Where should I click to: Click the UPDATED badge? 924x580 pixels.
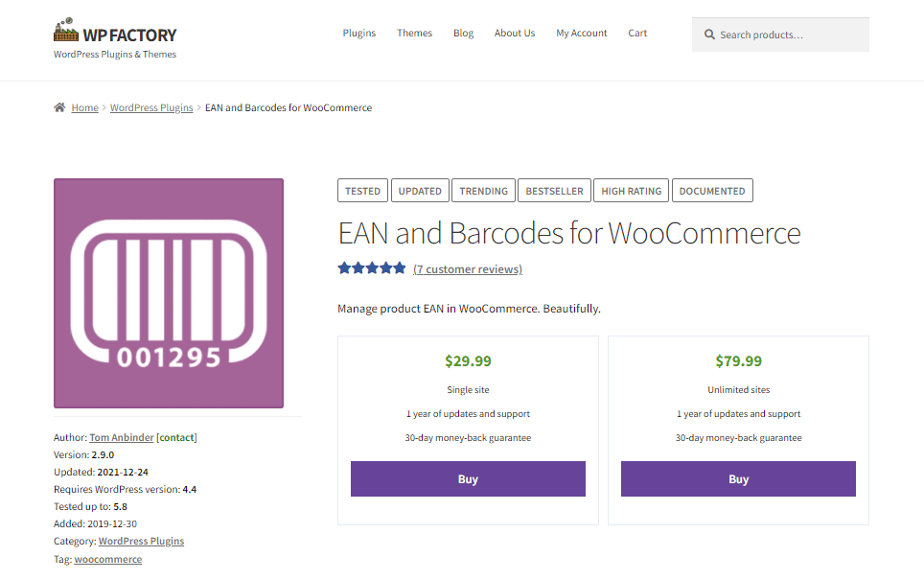point(420,191)
